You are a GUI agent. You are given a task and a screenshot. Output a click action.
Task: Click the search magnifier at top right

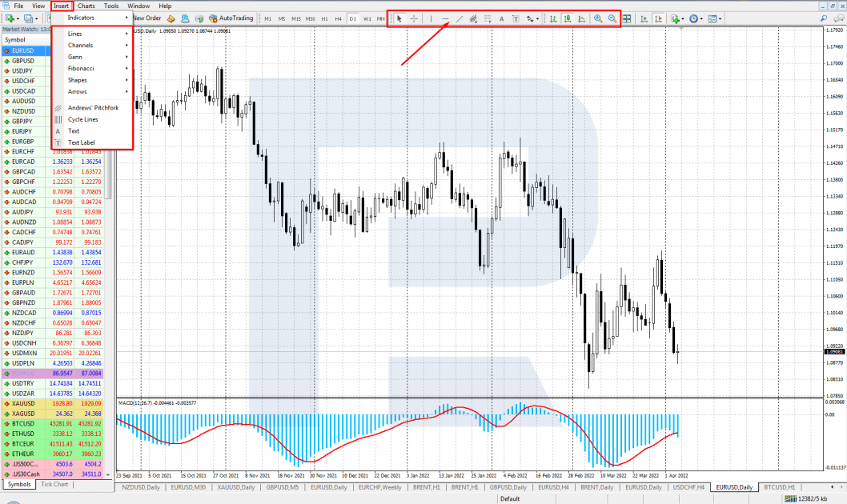[x=824, y=19]
